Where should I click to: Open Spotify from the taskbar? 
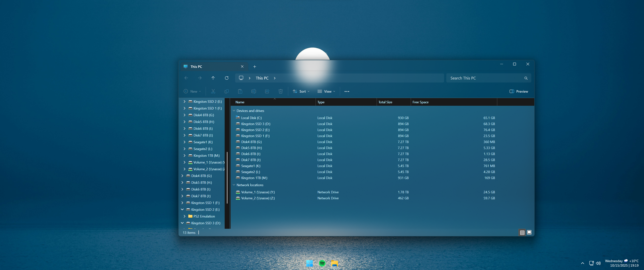point(322,263)
